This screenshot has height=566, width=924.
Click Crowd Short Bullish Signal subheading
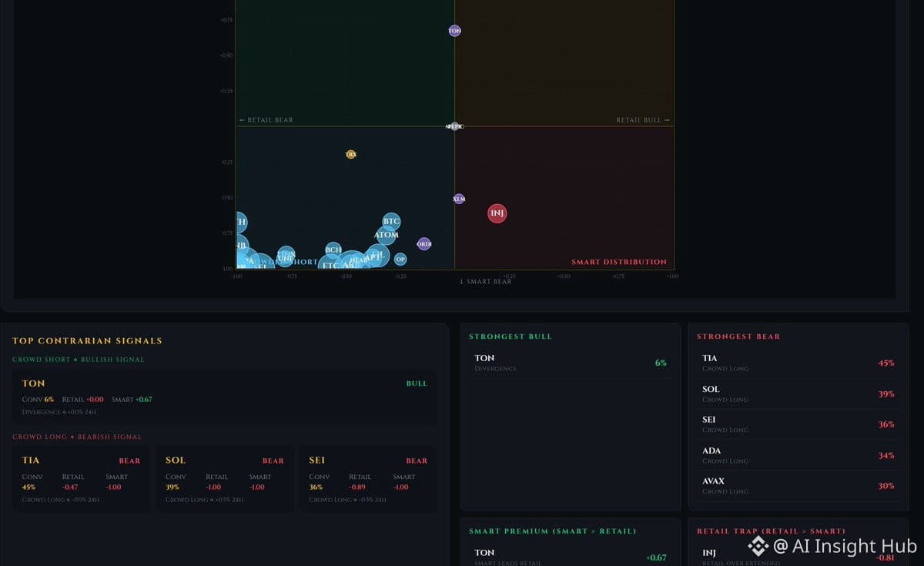pos(78,360)
